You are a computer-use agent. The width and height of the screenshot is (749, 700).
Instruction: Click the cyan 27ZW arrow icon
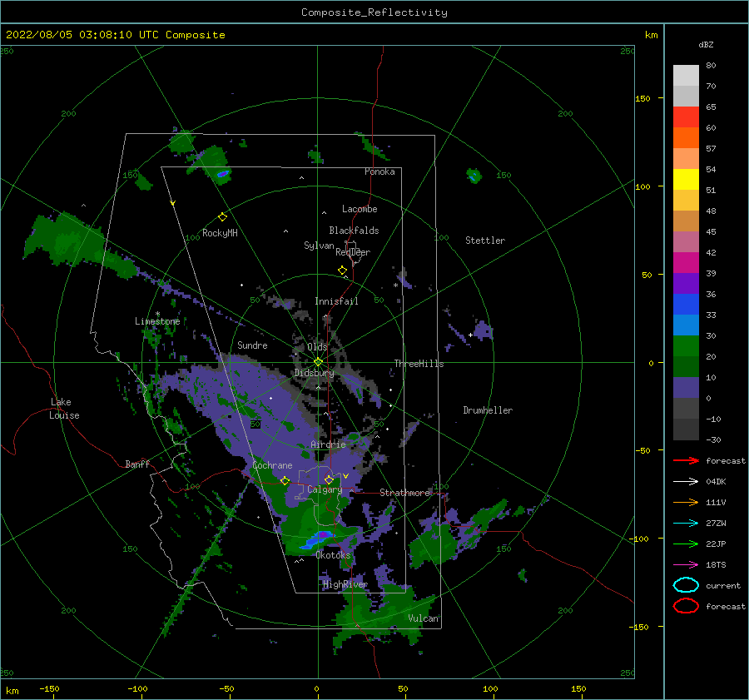(x=686, y=524)
